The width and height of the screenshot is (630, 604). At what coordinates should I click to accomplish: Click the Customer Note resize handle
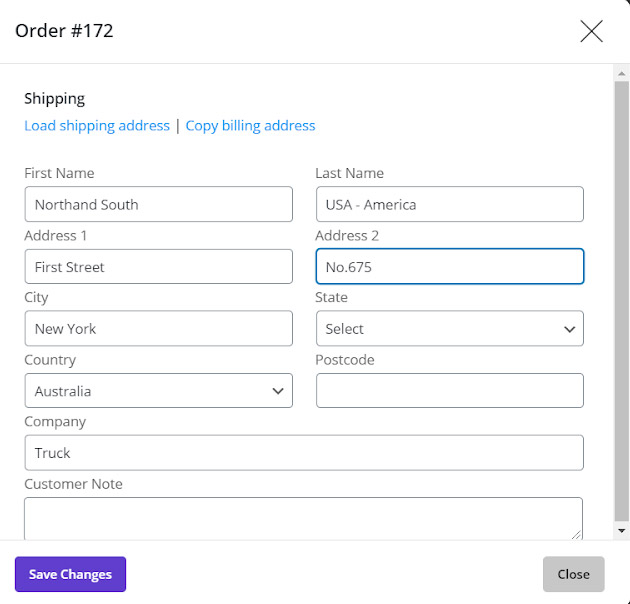(577, 535)
